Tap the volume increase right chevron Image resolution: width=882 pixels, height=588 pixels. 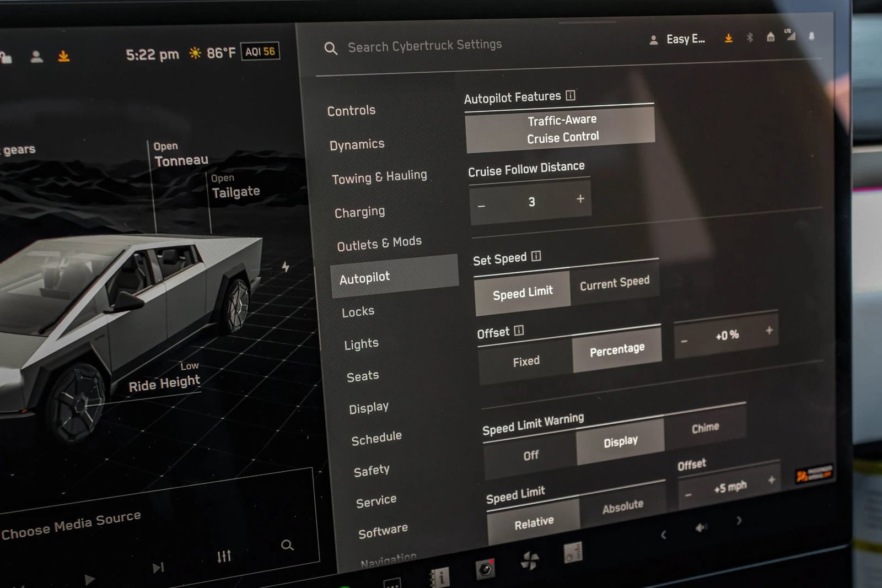(739, 520)
